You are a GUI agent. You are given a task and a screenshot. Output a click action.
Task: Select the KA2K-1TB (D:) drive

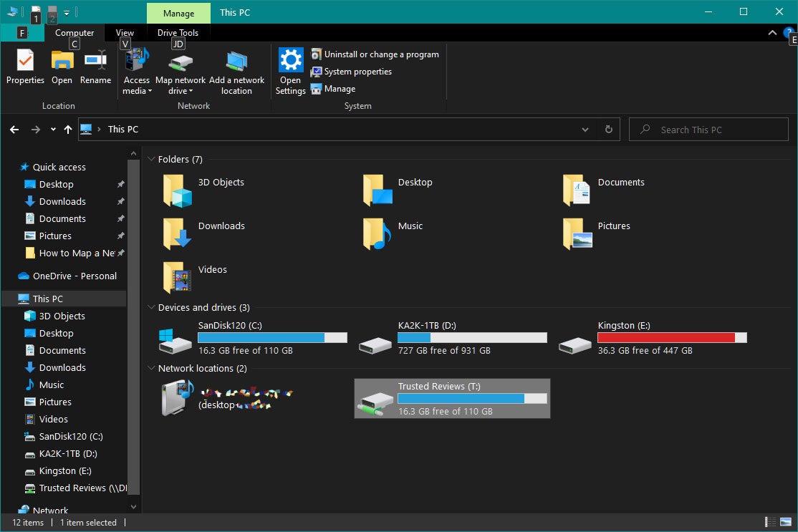click(453, 338)
